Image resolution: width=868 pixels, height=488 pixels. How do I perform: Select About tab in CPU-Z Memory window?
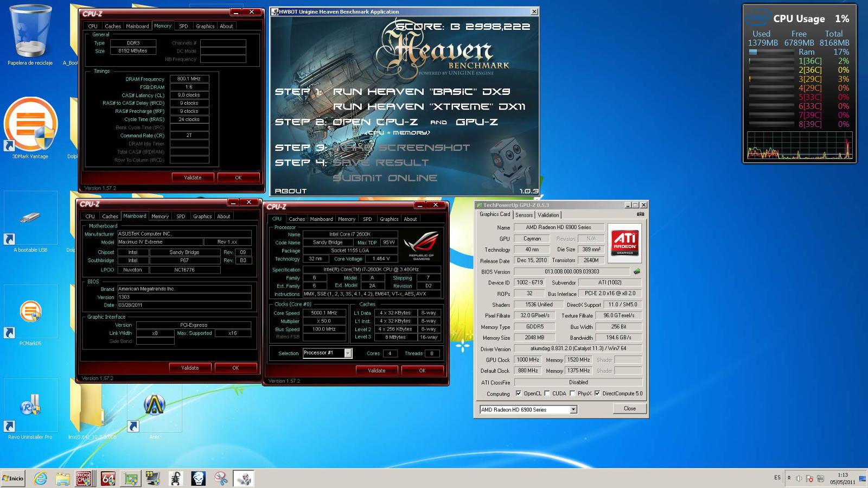coord(226,26)
